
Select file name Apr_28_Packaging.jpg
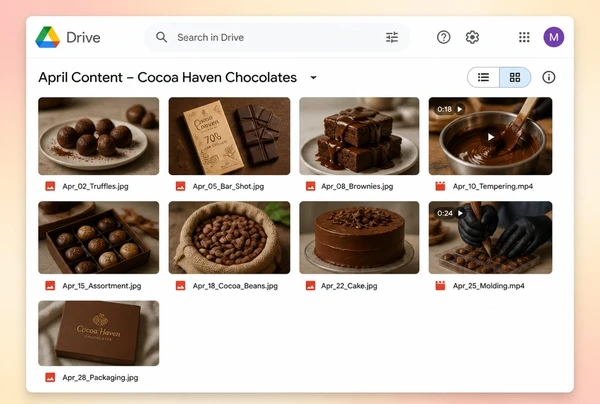coord(100,378)
